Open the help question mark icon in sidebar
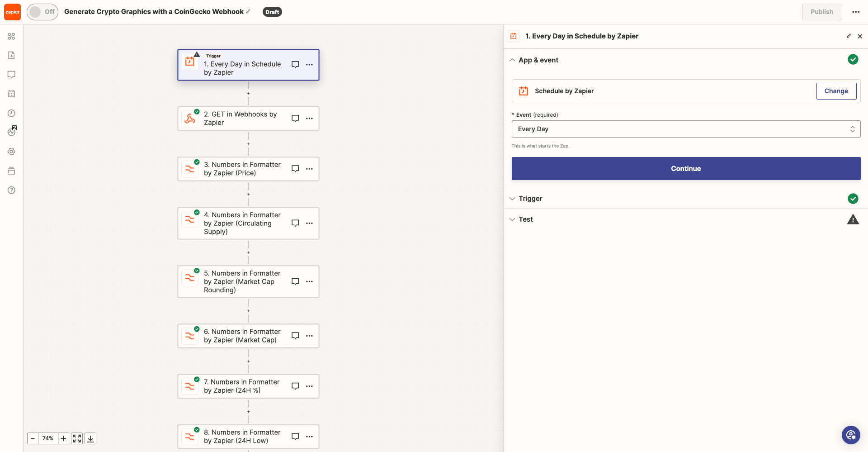This screenshot has width=868, height=452. (x=11, y=190)
